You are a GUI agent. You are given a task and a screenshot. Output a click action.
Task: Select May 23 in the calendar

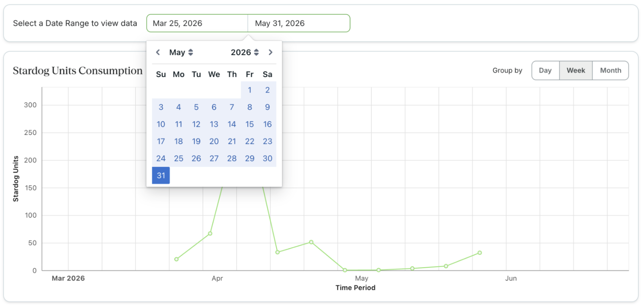(267, 141)
